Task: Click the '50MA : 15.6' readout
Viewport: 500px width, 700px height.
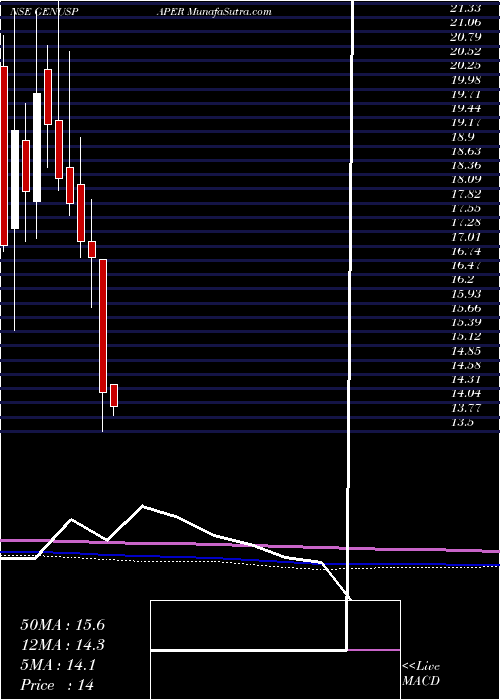Action: click(x=62, y=625)
